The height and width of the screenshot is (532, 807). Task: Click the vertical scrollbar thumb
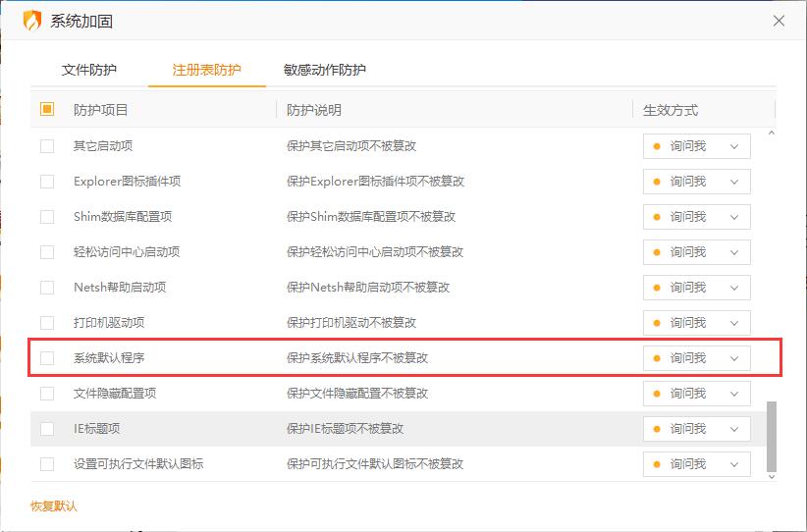[x=771, y=437]
